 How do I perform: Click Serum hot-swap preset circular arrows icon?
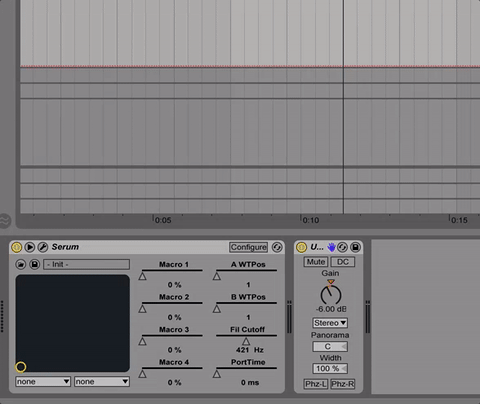[277, 247]
